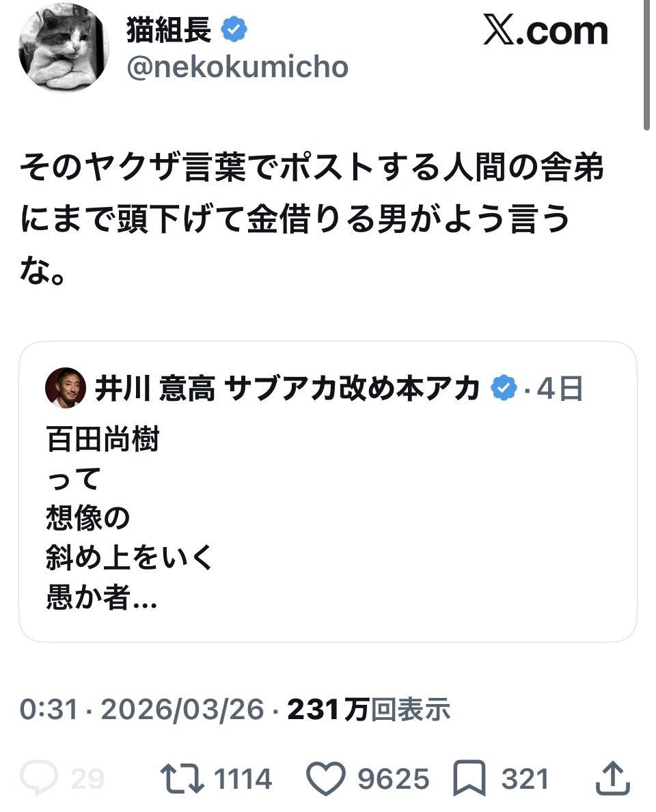This screenshot has width=656, height=812.
Task: Bookmark this post
Action: 470,778
